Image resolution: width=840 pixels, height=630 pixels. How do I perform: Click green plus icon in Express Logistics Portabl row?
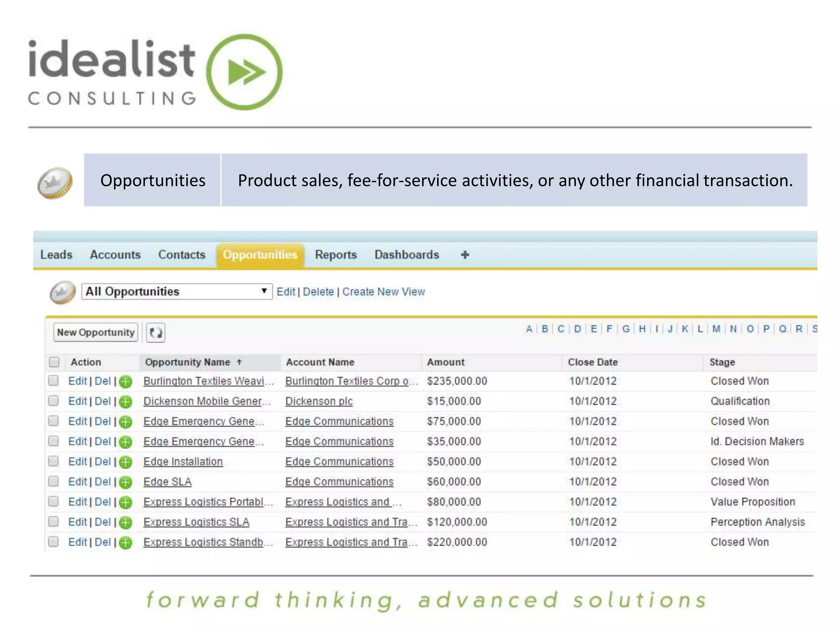[x=126, y=502]
